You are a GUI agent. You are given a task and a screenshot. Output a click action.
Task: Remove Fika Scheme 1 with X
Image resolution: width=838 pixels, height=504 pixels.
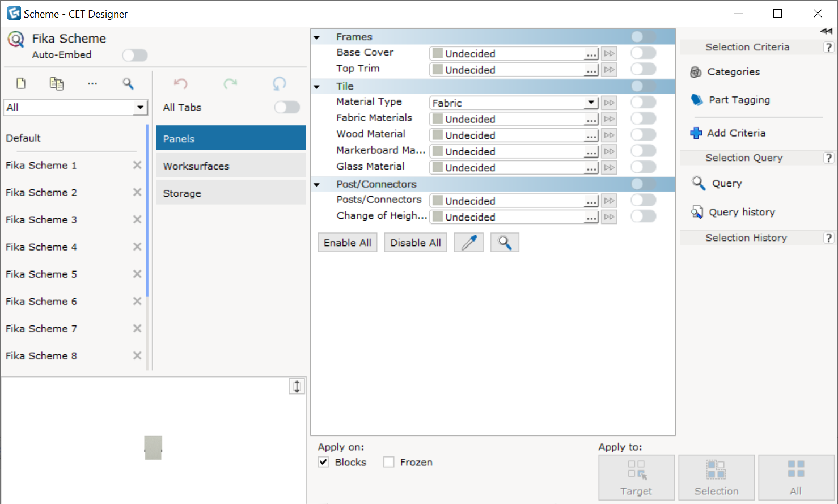click(137, 165)
